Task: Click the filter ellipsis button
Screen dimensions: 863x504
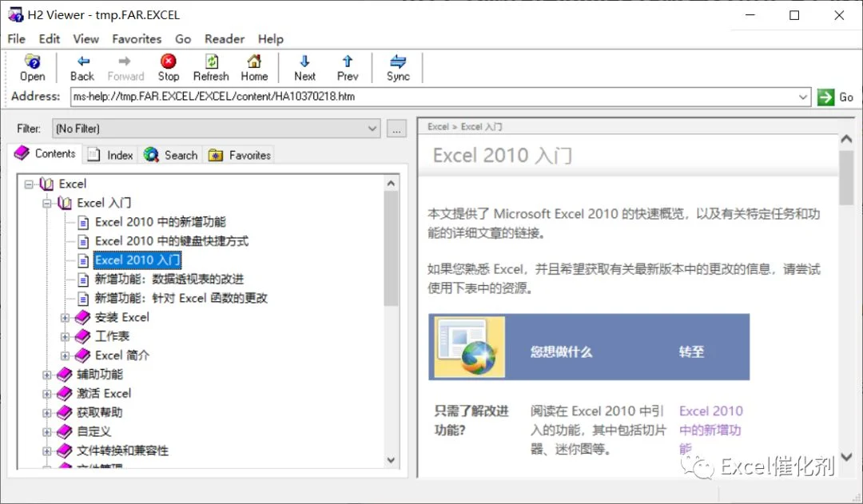Action: pos(397,129)
